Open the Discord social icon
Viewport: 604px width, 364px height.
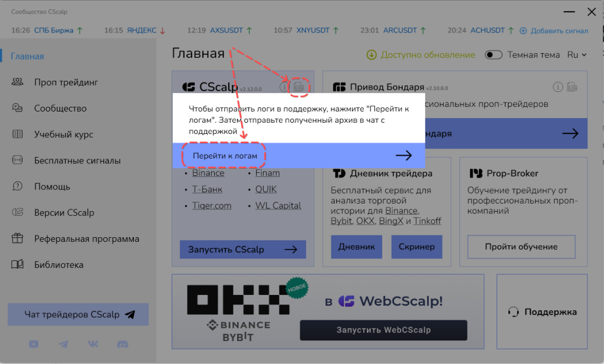click(123, 344)
